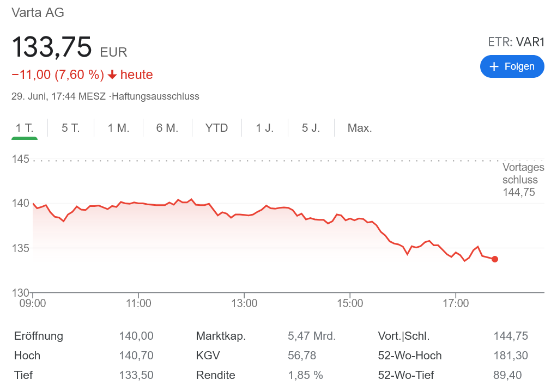This screenshot has height=392, width=551.
Task: Click the ETR: VAR1 ticker symbol
Action: [516, 42]
